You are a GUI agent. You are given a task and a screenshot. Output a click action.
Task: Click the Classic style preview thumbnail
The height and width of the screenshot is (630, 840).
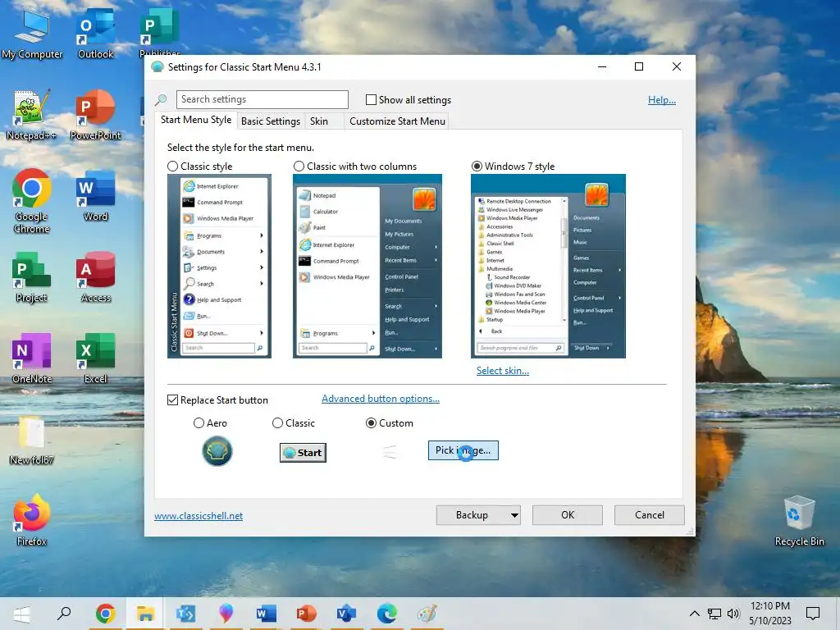coord(219,267)
